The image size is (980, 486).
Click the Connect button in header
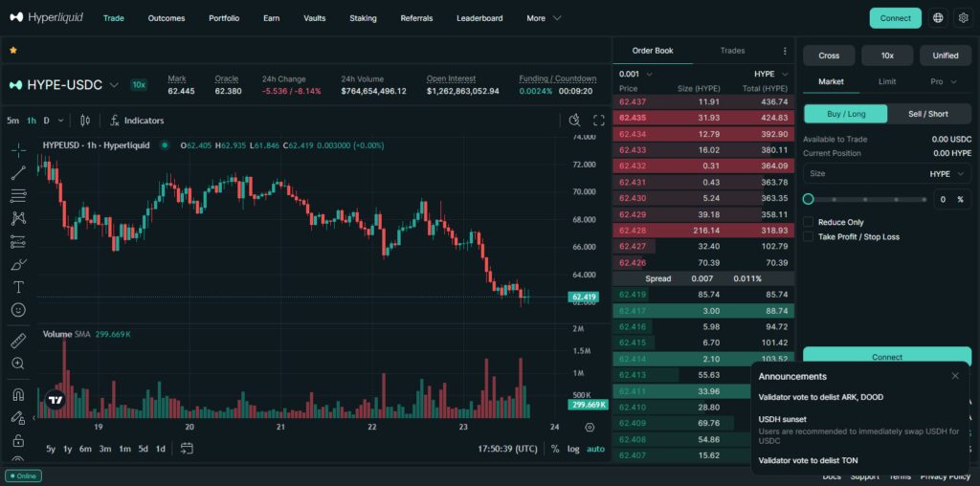895,18
